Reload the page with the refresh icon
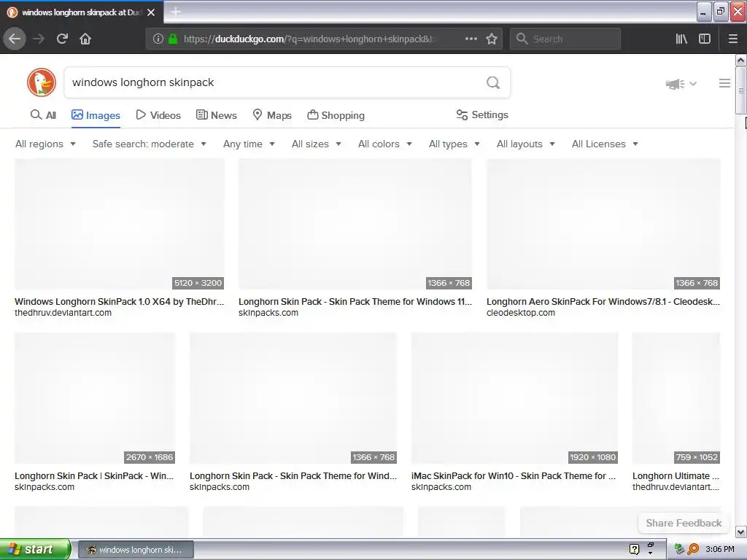 pyautogui.click(x=62, y=39)
